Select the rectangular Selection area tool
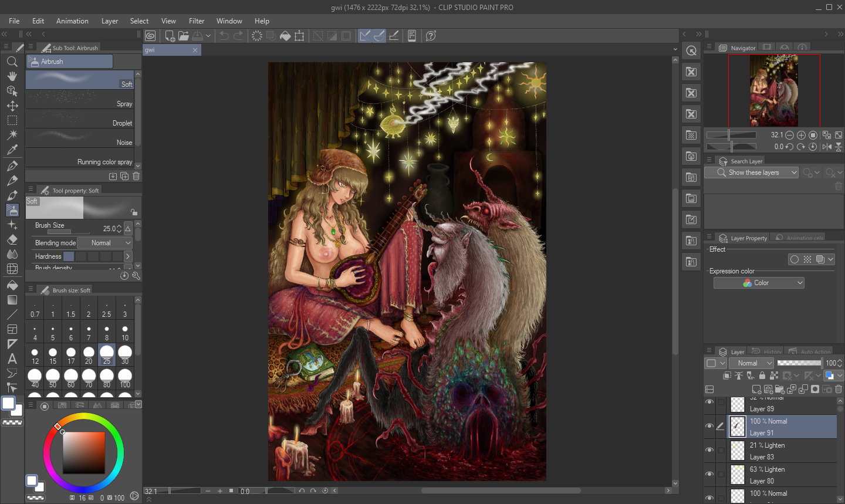 12,120
